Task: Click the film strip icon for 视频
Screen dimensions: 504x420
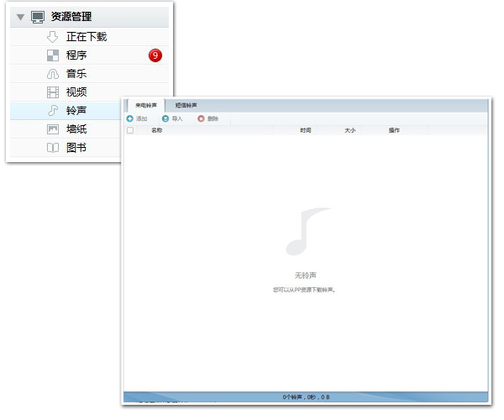Action: (x=53, y=92)
